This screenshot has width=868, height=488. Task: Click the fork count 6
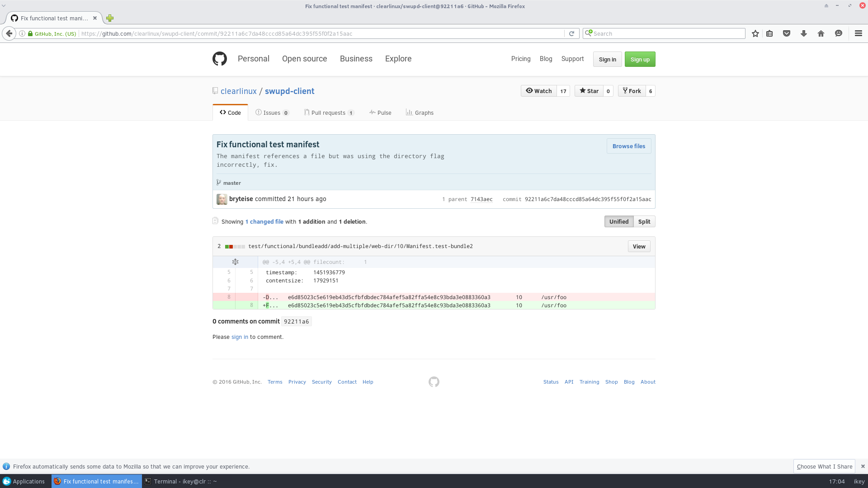(651, 91)
